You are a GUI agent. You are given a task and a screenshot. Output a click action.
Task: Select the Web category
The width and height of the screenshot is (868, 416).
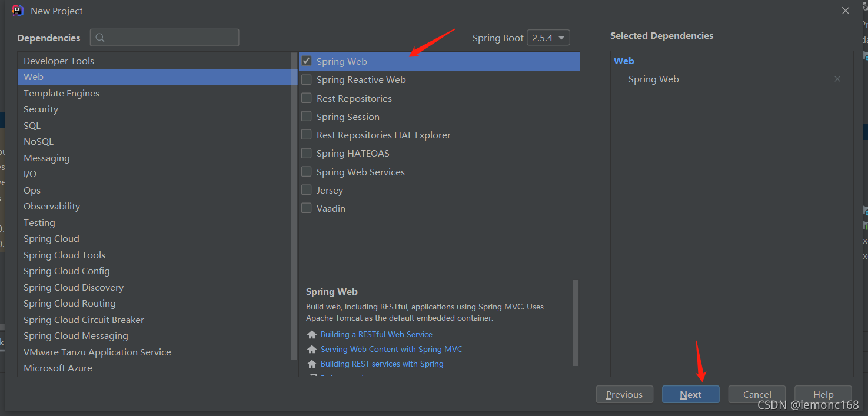point(154,77)
